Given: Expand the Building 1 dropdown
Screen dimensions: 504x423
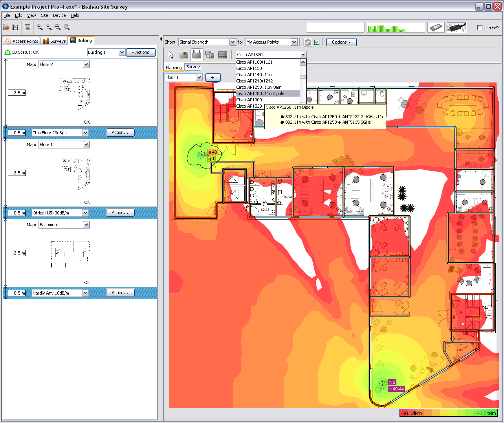Looking at the screenshot, I should 122,52.
